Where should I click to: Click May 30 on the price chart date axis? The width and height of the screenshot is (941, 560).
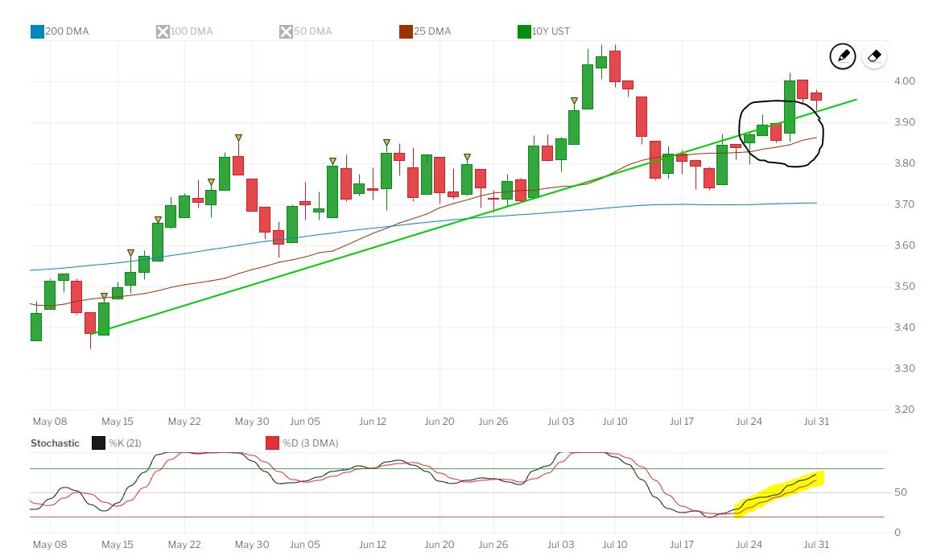pos(252,422)
